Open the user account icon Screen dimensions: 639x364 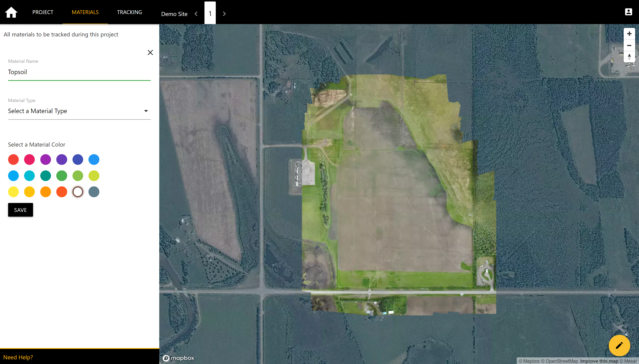point(628,12)
